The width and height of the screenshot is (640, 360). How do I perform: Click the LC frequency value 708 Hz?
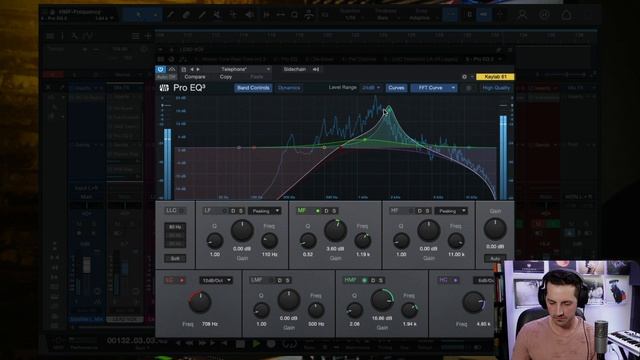tap(210, 324)
